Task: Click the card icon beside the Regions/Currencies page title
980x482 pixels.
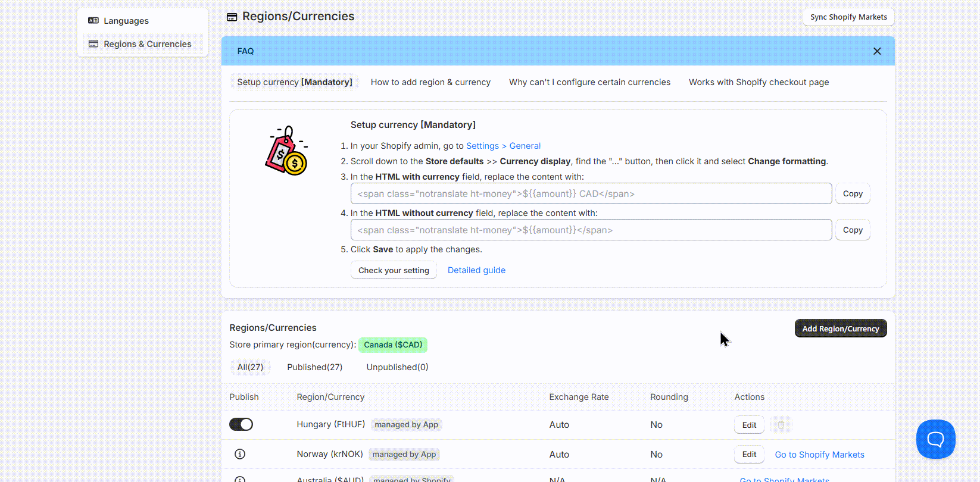Action: click(232, 17)
